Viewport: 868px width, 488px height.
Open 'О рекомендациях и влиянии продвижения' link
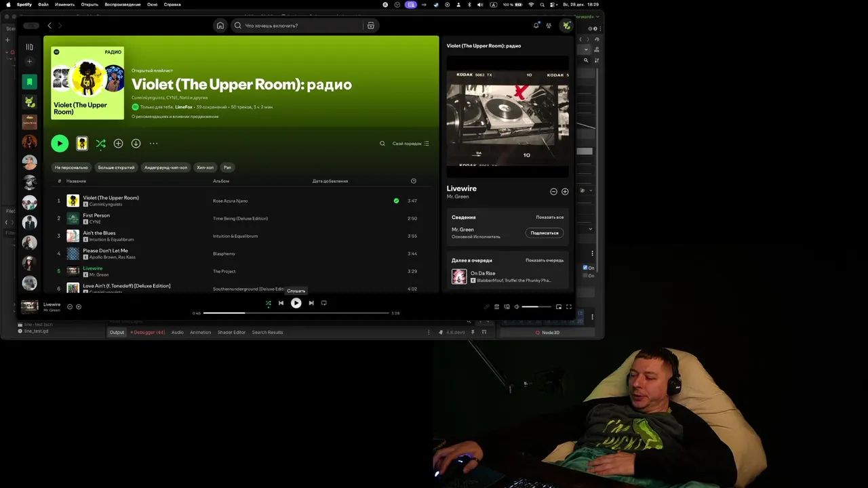(x=175, y=117)
